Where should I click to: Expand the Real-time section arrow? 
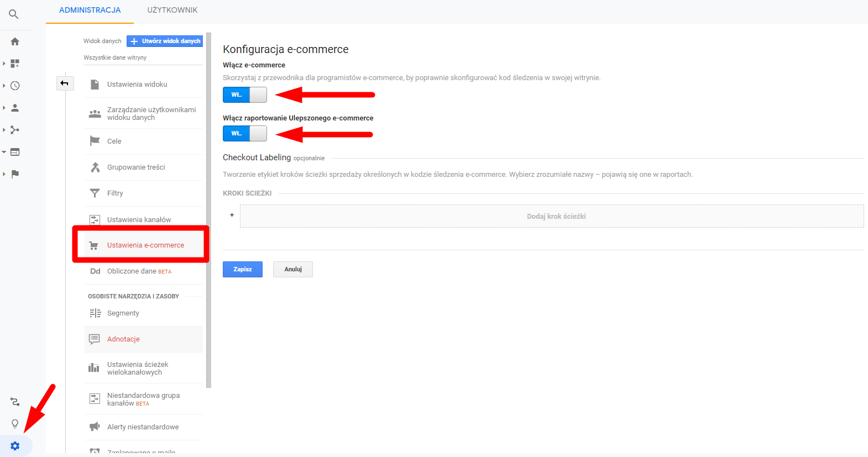pos(4,86)
